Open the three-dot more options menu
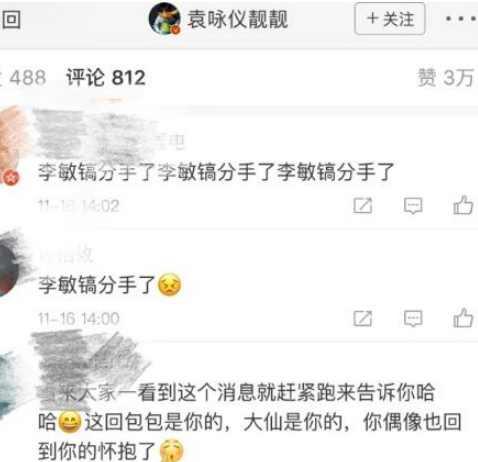The width and height of the screenshot is (478, 462). (x=461, y=19)
